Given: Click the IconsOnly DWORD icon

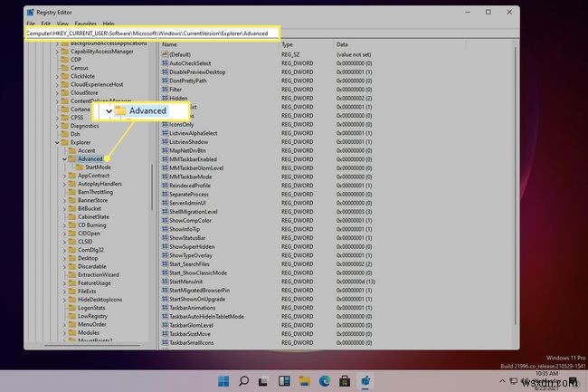Looking at the screenshot, I should click(165, 124).
